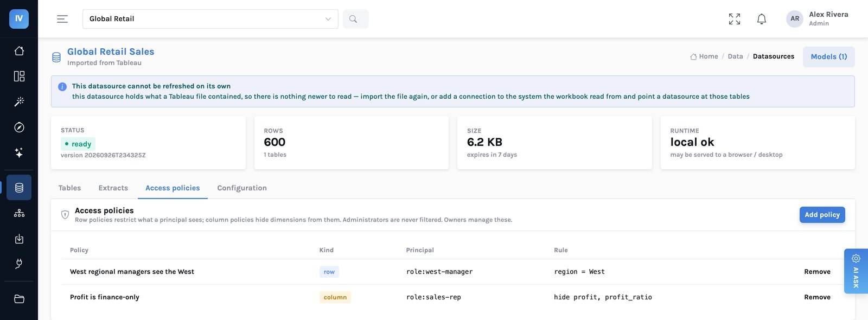Open the import download sidebar icon
Screen dimensions: 868x320
pos(19,239)
